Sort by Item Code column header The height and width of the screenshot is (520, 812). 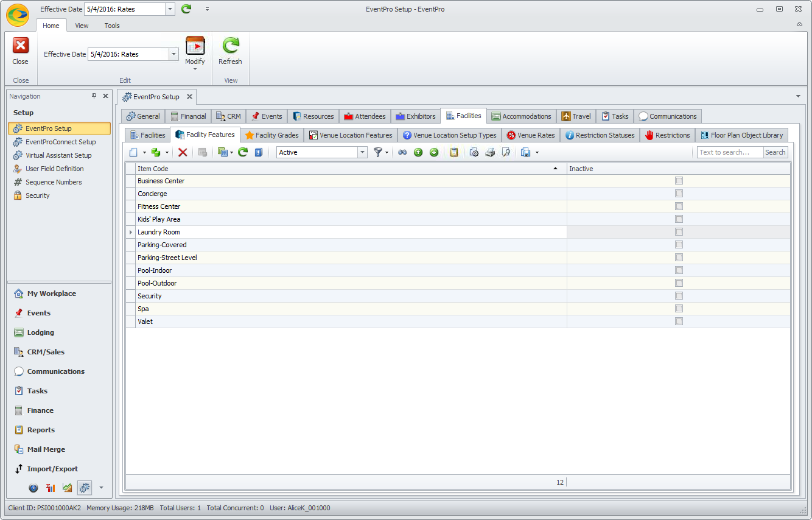351,169
